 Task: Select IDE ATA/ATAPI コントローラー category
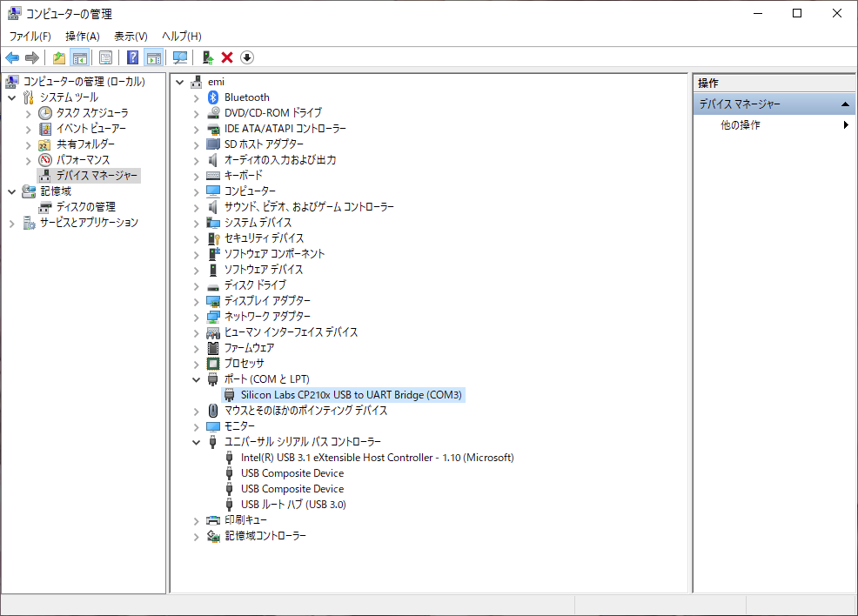click(285, 129)
